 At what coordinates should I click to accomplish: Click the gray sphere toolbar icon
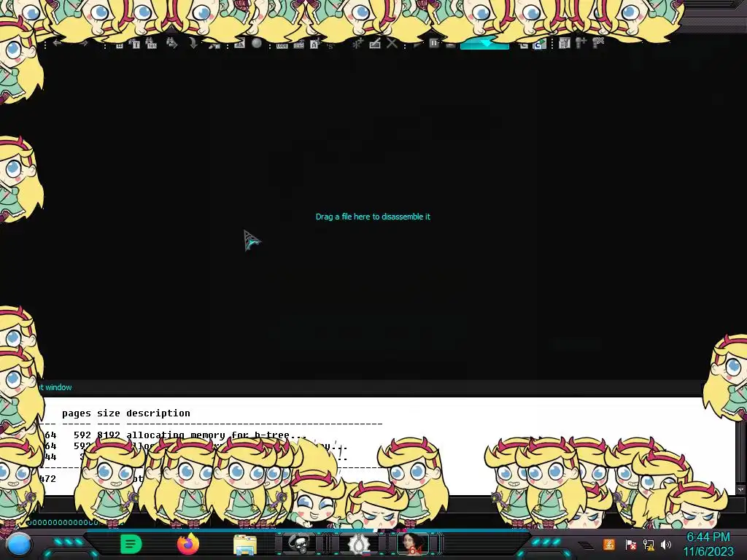pos(257,44)
